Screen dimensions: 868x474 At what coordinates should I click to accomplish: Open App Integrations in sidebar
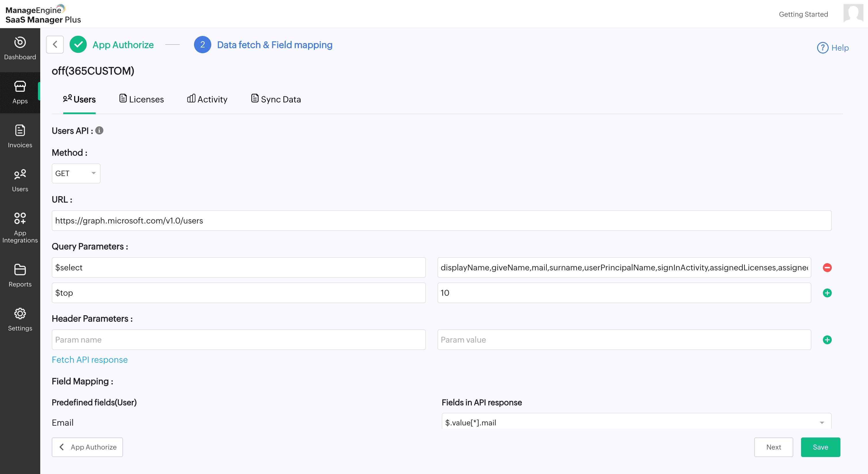click(x=20, y=227)
